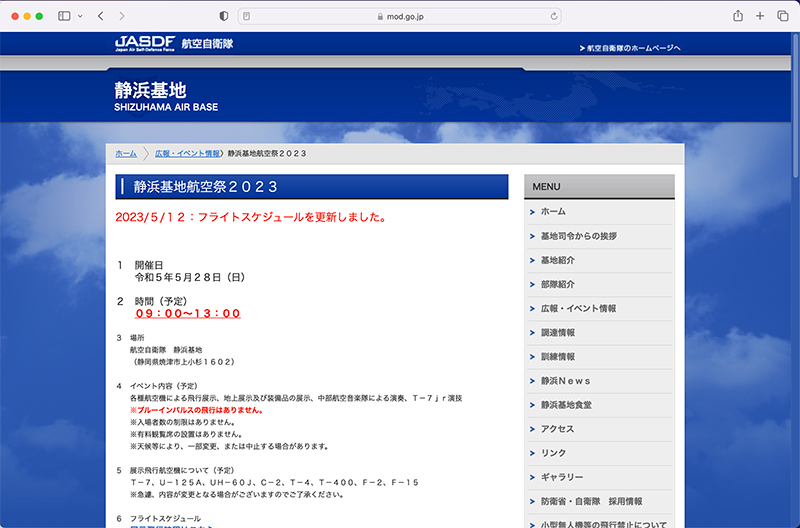Screen dimensions: 800x528
Task: Click the 静浜基地 SHIZUHAMA AIR BASE title
Action: pos(166,96)
